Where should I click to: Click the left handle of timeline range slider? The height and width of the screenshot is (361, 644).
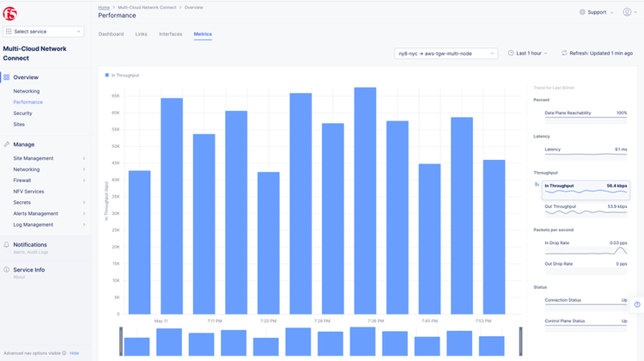click(121, 341)
